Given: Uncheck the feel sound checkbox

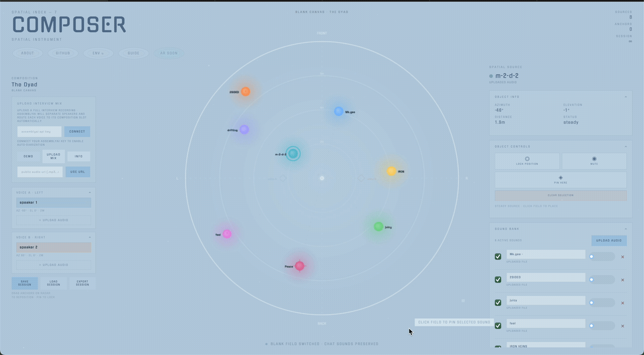Looking at the screenshot, I should pyautogui.click(x=498, y=326).
